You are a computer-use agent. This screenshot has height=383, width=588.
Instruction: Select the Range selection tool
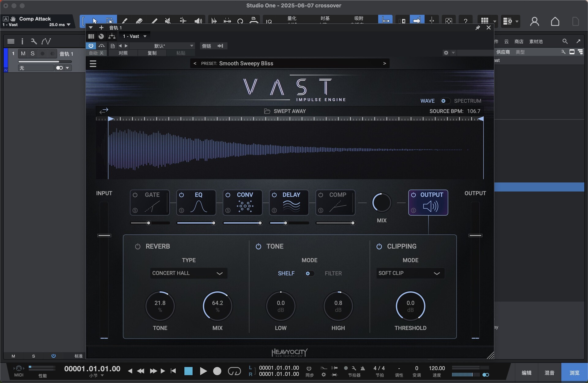click(x=110, y=21)
